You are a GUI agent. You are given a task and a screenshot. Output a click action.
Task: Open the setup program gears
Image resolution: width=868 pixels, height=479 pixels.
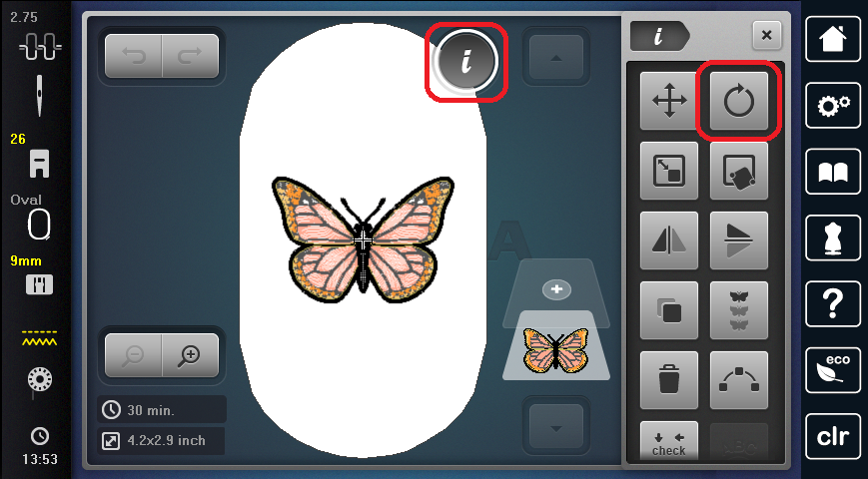click(833, 105)
